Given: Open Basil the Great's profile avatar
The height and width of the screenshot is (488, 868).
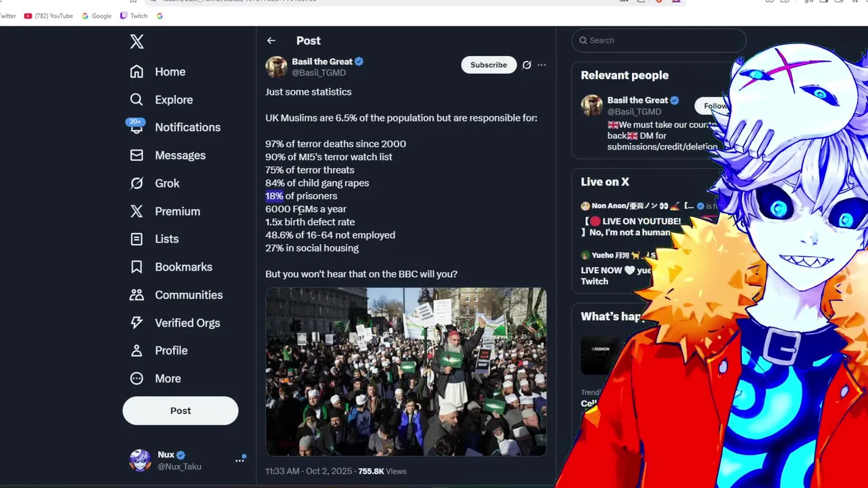Looking at the screenshot, I should (276, 66).
